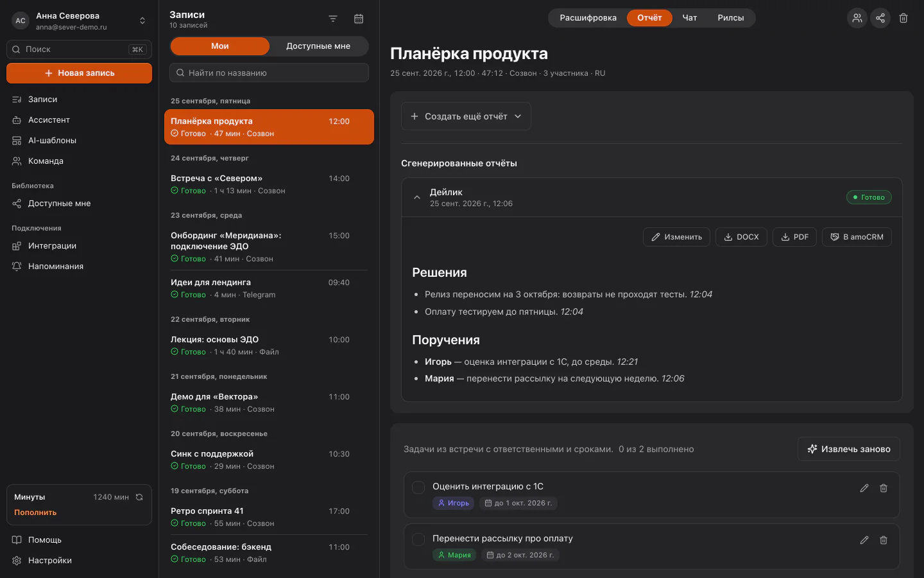Open recording Встреча с «Севером»

269,184
